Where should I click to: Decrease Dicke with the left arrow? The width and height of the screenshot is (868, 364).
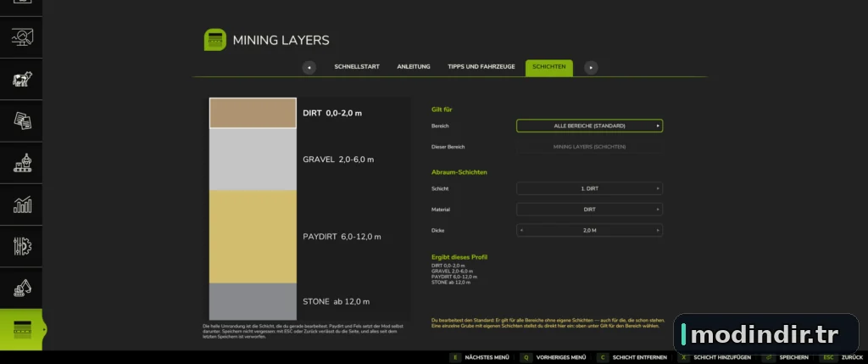coord(521,230)
